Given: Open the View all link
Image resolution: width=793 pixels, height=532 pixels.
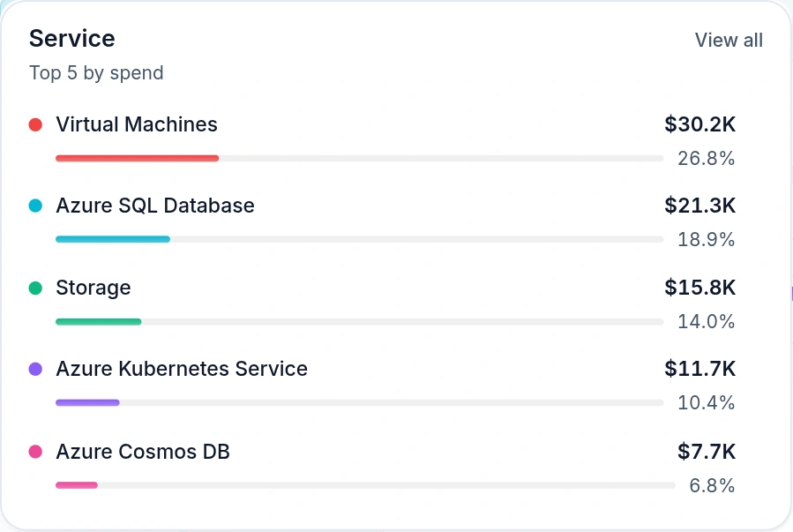Looking at the screenshot, I should (729, 40).
